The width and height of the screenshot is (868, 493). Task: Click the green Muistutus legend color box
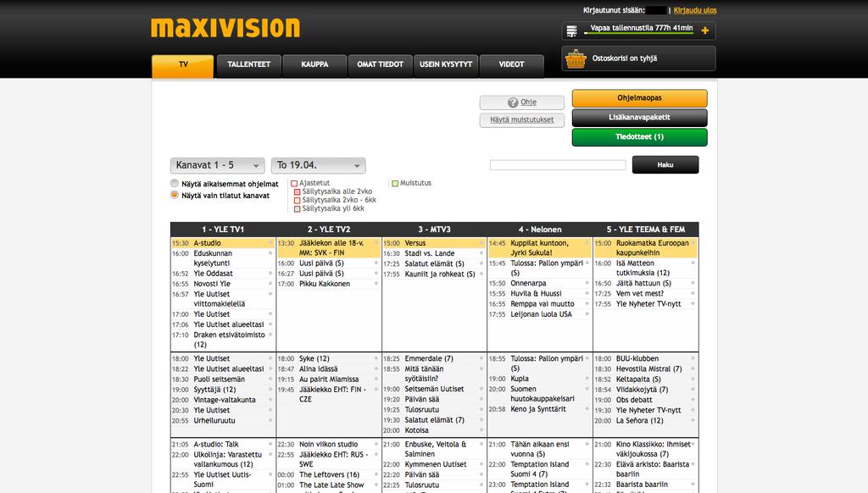(395, 183)
